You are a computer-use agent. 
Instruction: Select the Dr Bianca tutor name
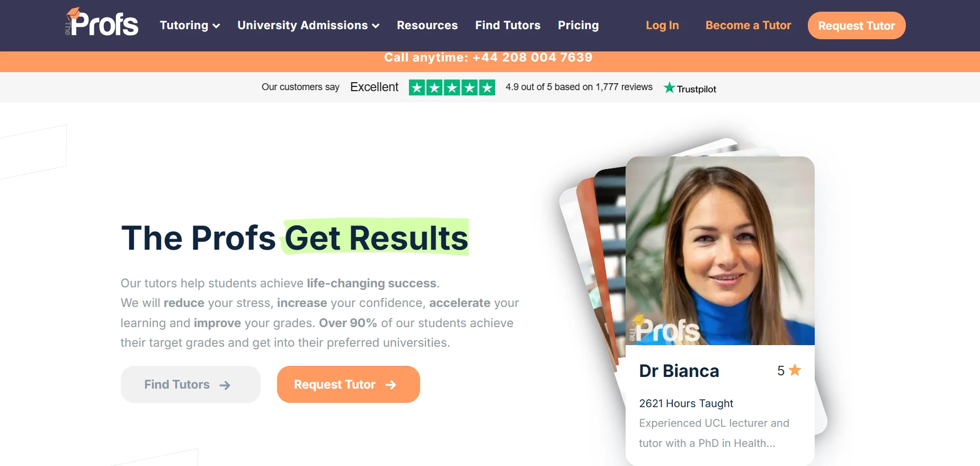[x=679, y=371]
